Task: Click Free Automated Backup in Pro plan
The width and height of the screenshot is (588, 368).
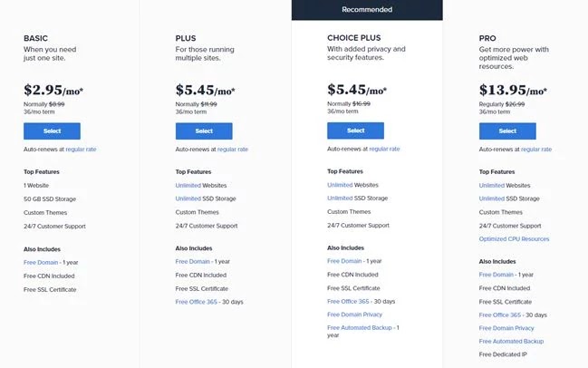Action: [x=511, y=341]
